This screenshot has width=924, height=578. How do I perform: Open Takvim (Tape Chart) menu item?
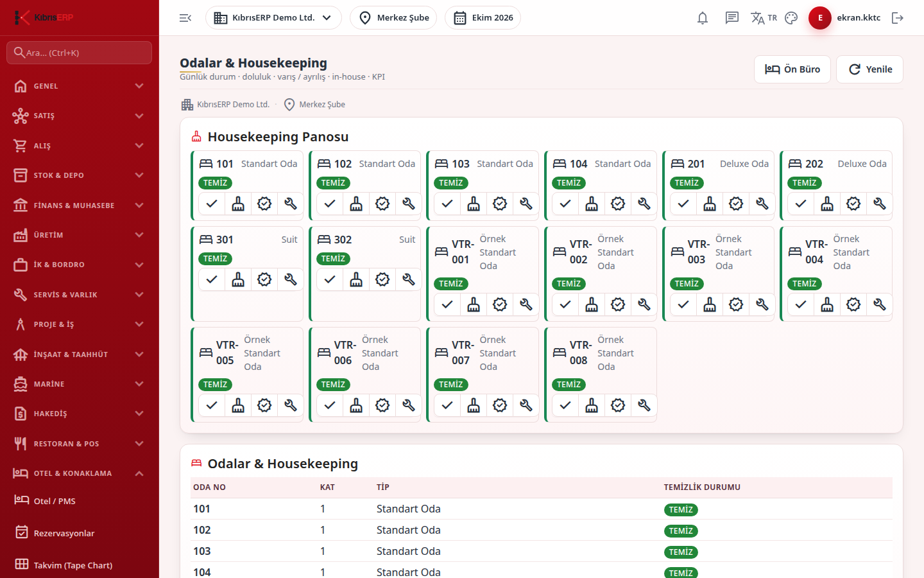pos(80,565)
